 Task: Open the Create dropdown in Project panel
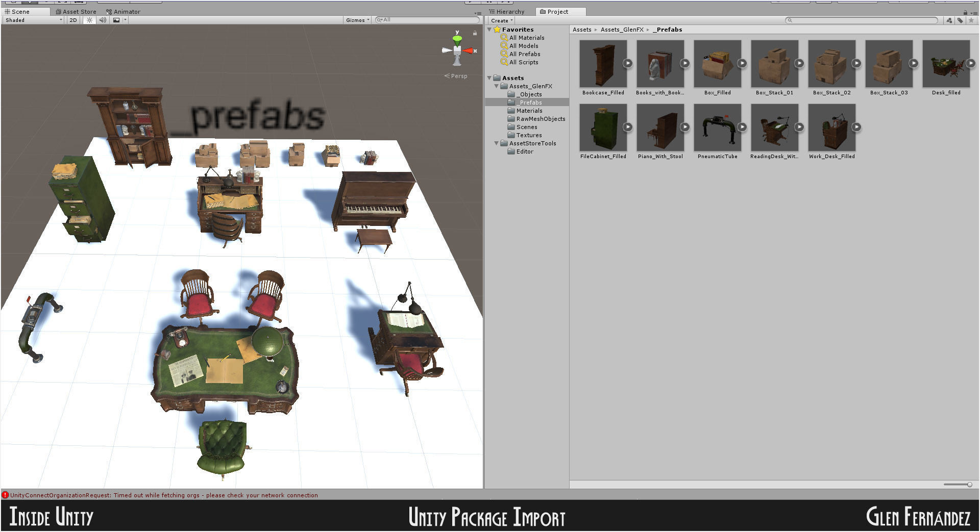pyautogui.click(x=502, y=20)
